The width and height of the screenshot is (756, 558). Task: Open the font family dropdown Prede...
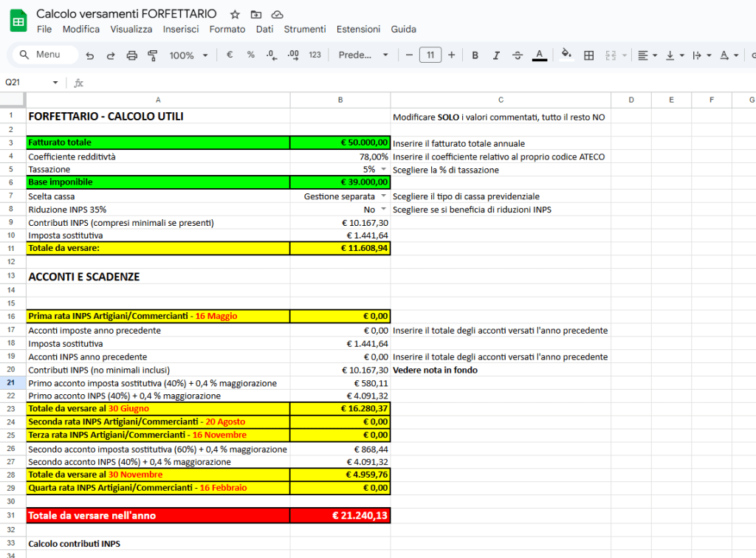click(363, 55)
